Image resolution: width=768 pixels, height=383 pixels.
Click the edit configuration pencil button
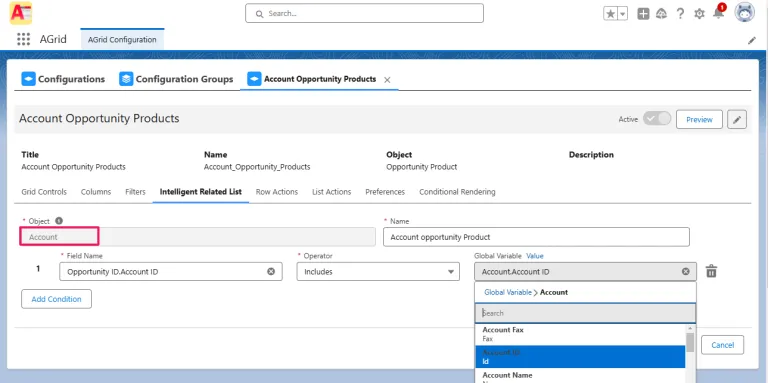(737, 120)
